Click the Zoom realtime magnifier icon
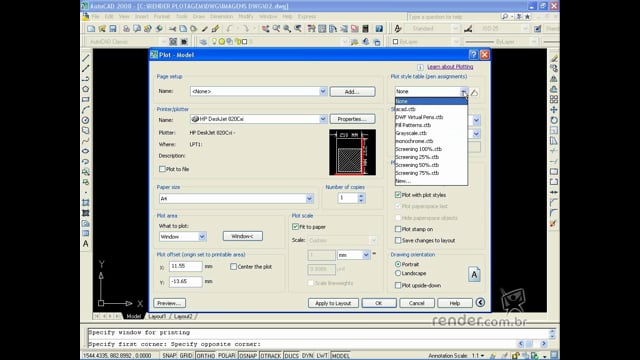The width and height of the screenshot is (640, 360). [x=277, y=29]
